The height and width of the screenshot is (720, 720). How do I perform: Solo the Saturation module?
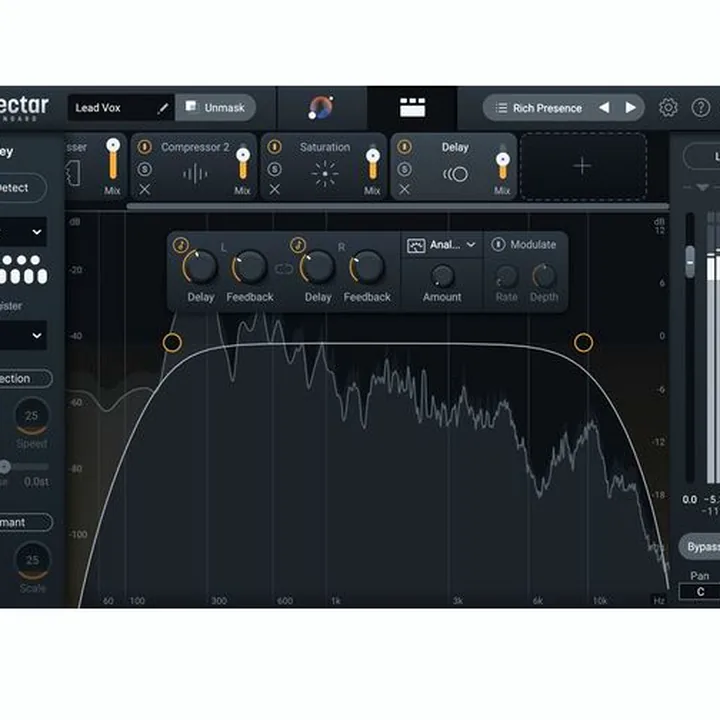(x=275, y=169)
